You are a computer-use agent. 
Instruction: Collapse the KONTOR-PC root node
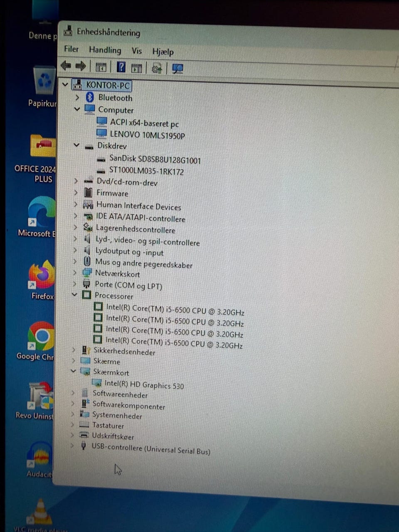pos(65,84)
